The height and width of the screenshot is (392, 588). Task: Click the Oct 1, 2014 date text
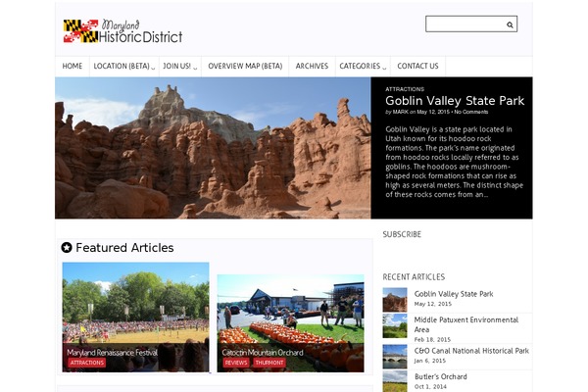pos(430,386)
